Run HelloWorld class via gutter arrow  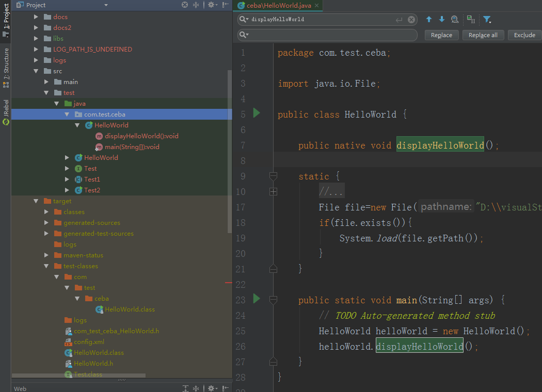point(257,113)
